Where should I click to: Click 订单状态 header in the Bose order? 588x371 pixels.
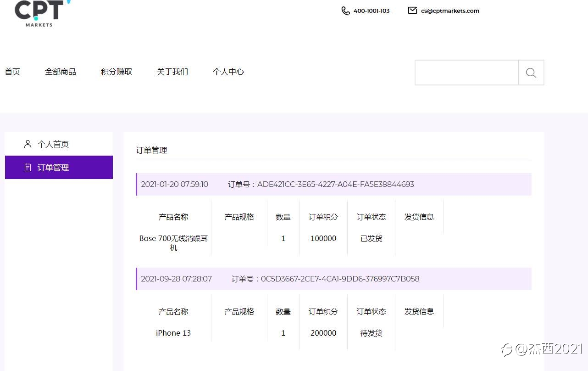point(372,217)
